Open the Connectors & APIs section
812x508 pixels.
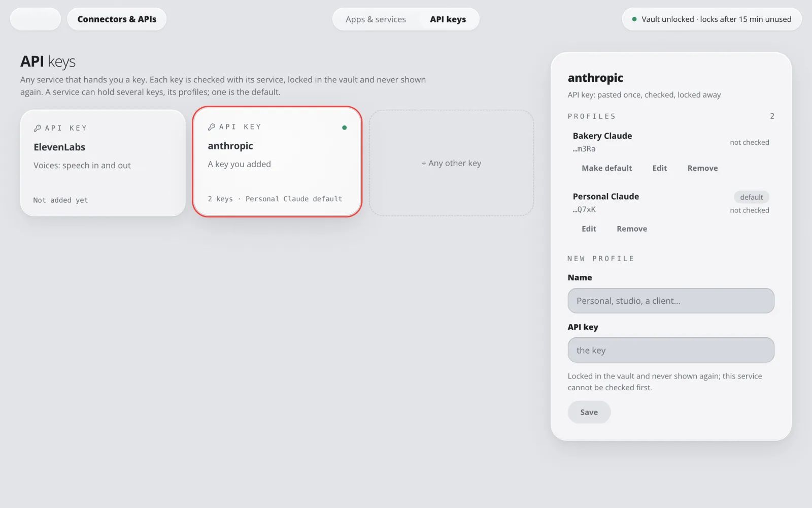point(117,19)
